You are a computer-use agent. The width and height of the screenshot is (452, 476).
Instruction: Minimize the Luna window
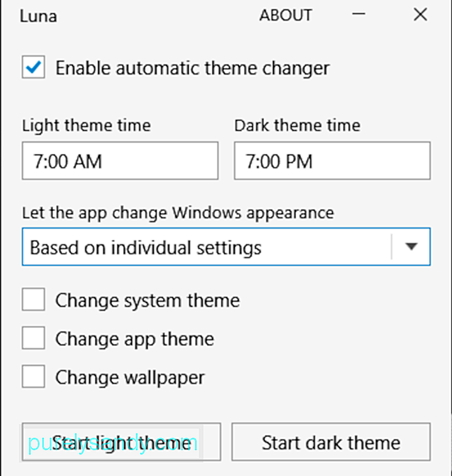359,14
